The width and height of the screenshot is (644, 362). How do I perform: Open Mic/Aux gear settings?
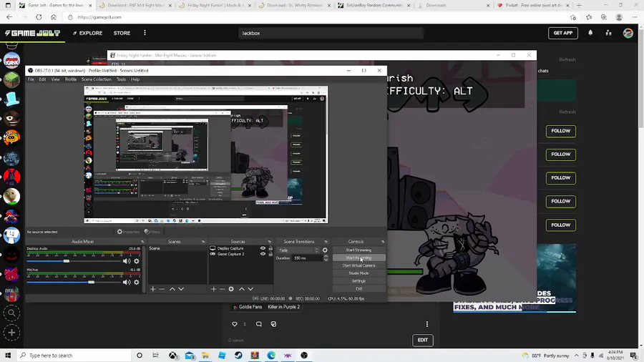coord(137,283)
